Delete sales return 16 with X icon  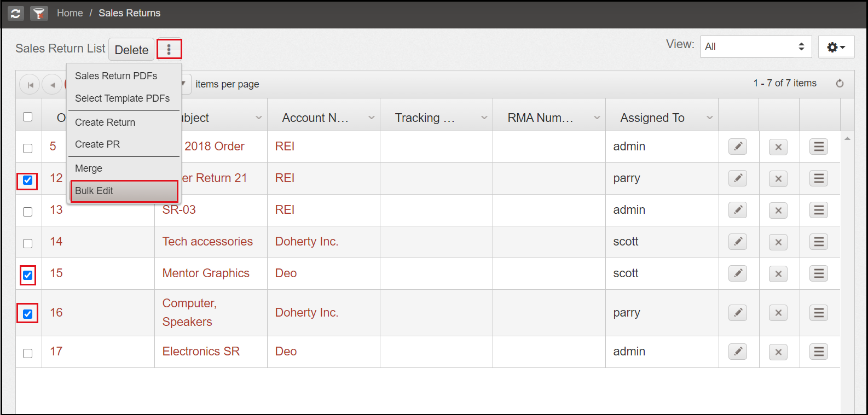point(778,313)
